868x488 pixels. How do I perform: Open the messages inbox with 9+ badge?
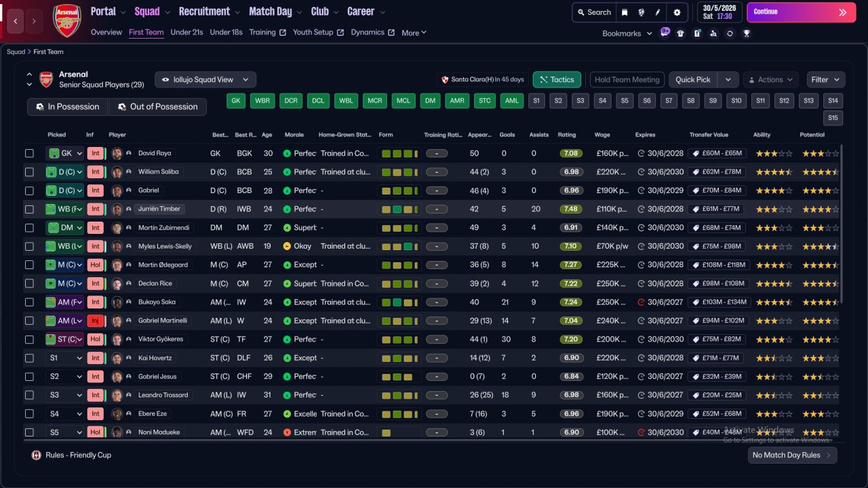click(665, 33)
